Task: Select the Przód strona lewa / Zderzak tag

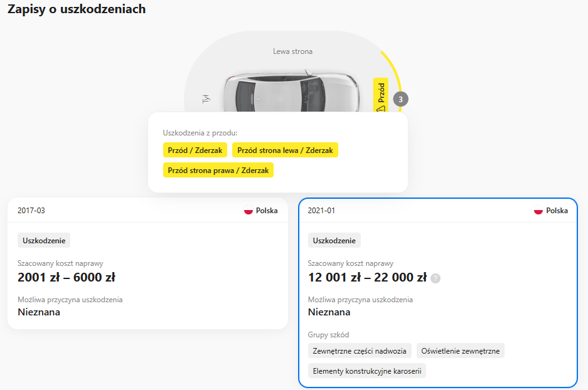Action: pos(285,150)
